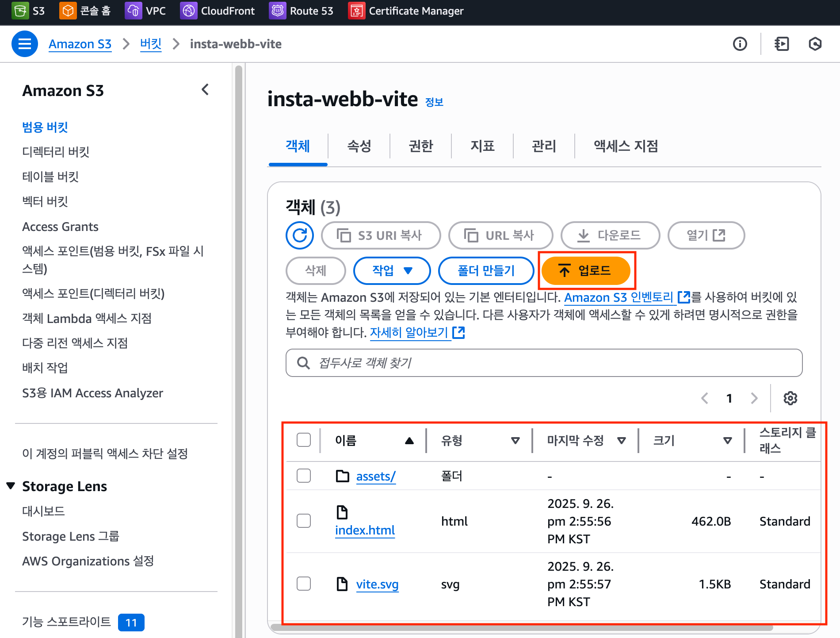Image resolution: width=840 pixels, height=638 pixels.
Task: Select the index.html row checkbox
Action: point(304,521)
